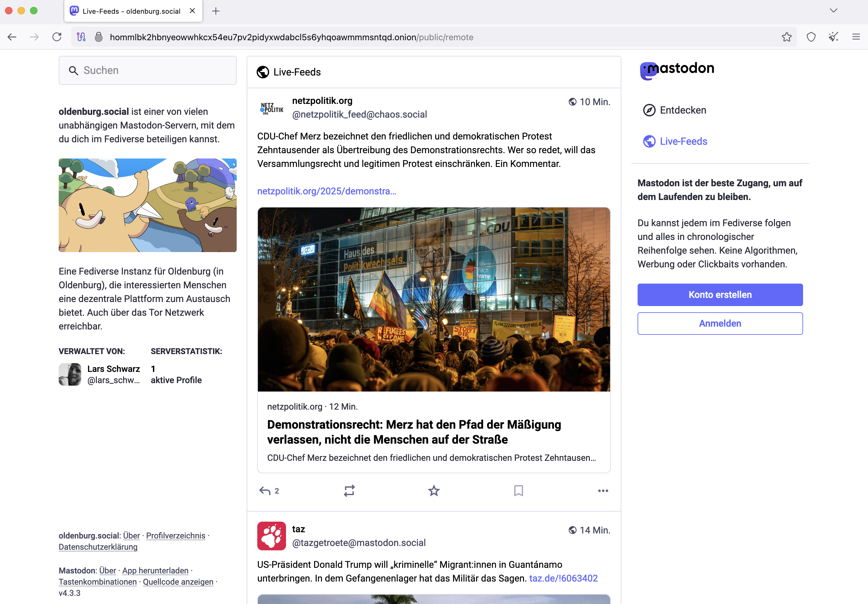Bookmark the netzpolitik.org post
This screenshot has width=868, height=604.
coord(518,491)
